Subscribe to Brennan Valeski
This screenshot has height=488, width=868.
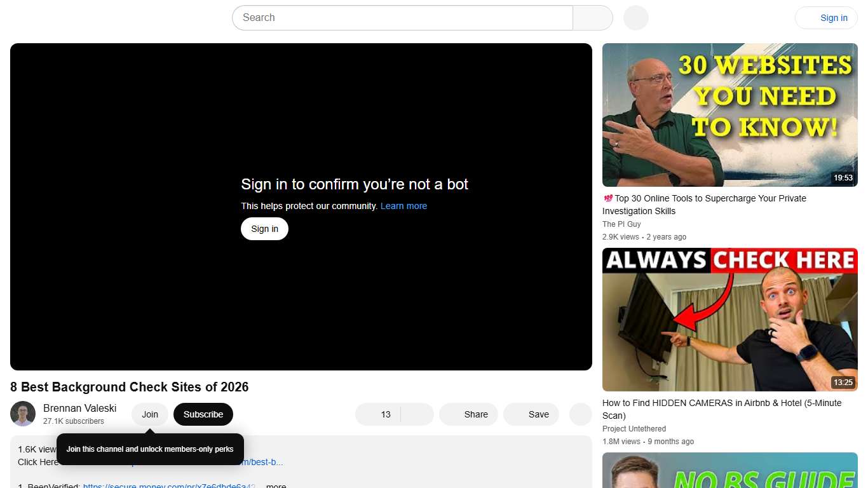pyautogui.click(x=203, y=414)
